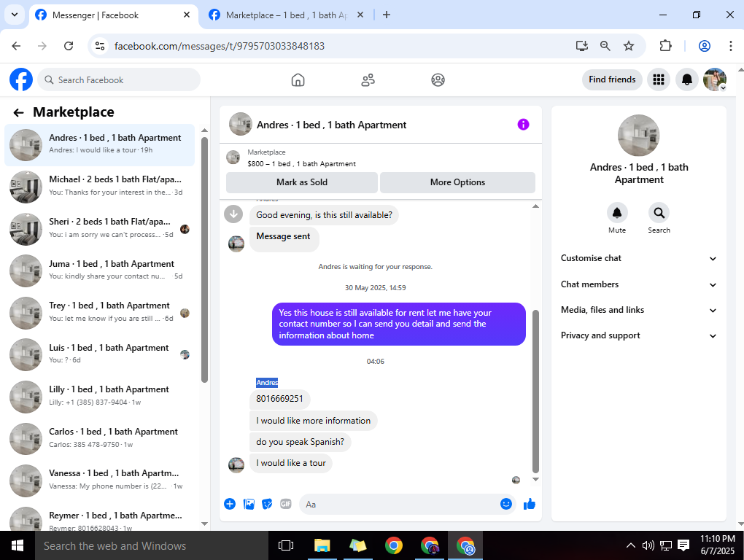Open Carlos 1 bed conversation
Screen dimensions: 744x560
(100, 439)
